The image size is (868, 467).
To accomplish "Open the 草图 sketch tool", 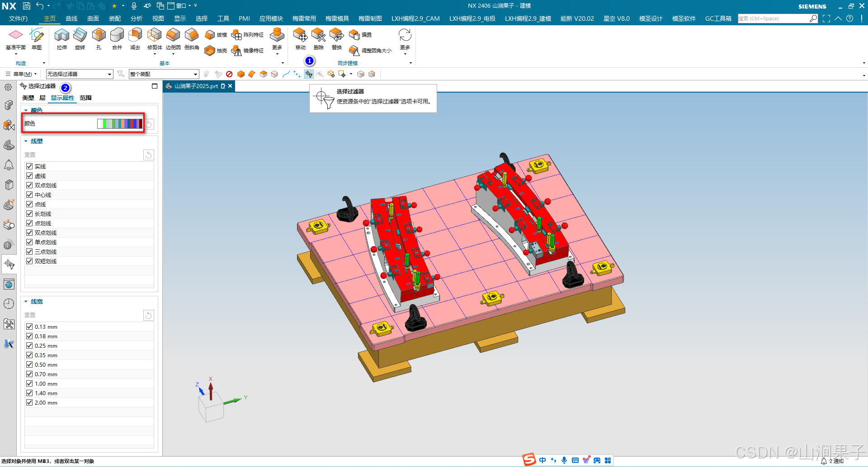I will click(37, 39).
